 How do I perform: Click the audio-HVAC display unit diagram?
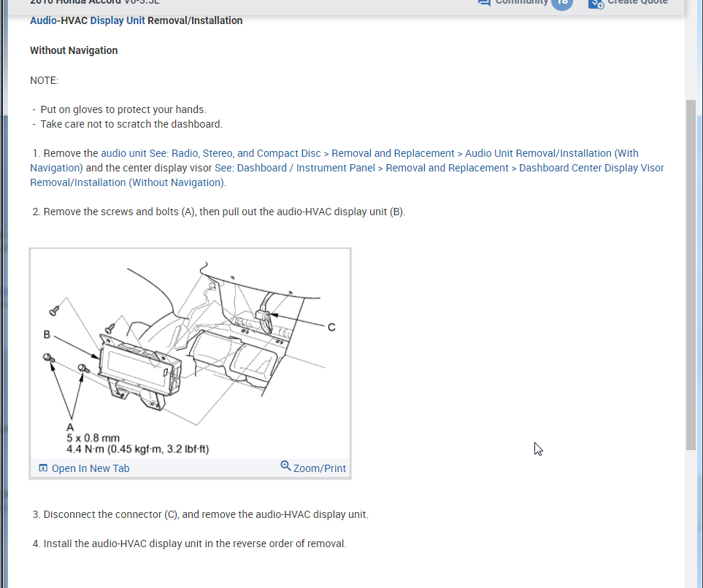[190, 354]
